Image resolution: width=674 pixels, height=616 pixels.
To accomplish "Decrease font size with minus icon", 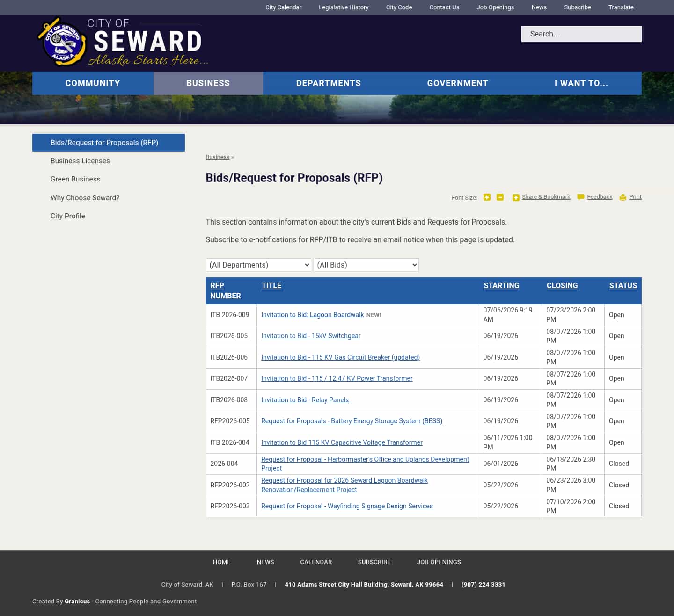I will tap(500, 197).
